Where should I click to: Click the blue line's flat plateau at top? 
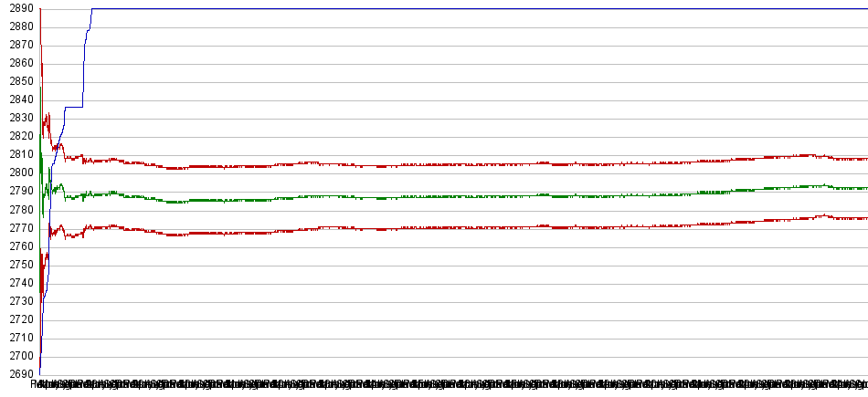coord(457,9)
